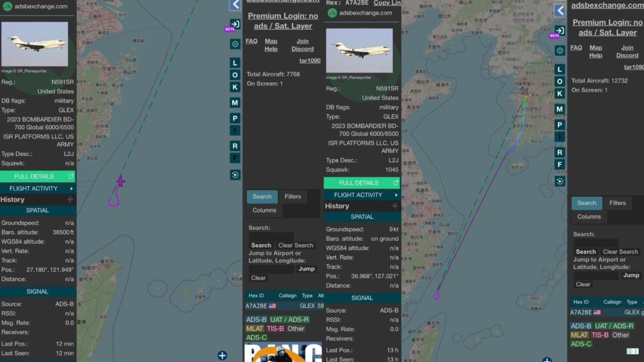Click green ADS-C legend swatch in 7768-aircraft sidebar

point(256,337)
